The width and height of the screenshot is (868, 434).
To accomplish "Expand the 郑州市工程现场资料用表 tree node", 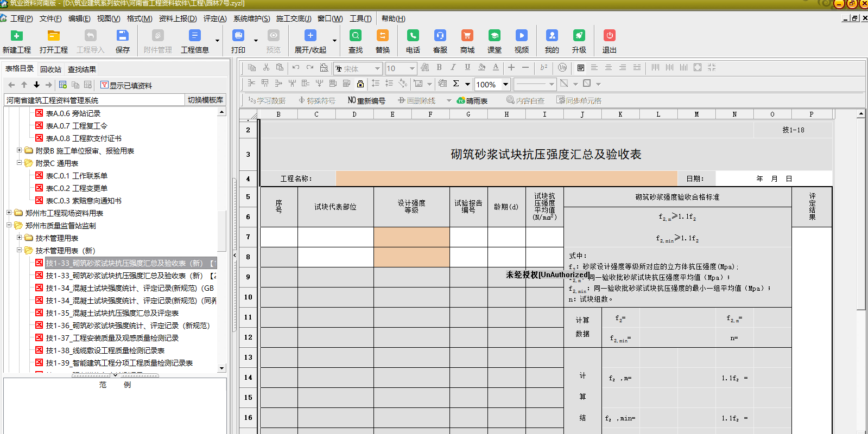I will pos(9,213).
